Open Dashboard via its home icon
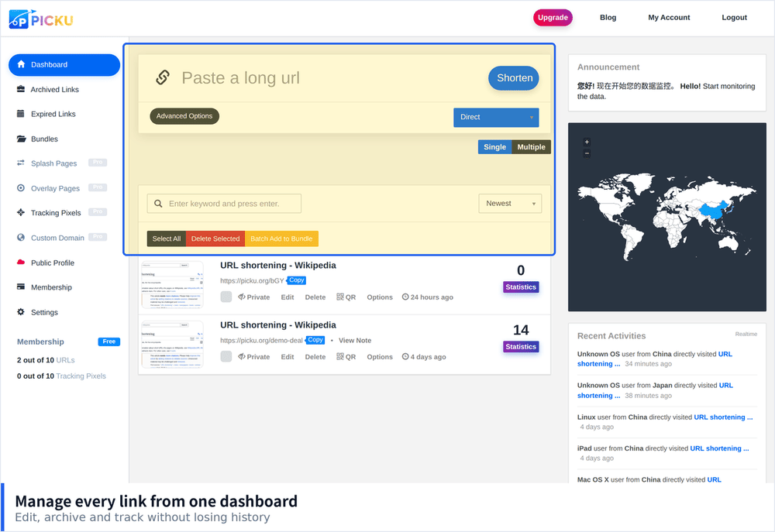This screenshot has width=775, height=532. pos(21,64)
